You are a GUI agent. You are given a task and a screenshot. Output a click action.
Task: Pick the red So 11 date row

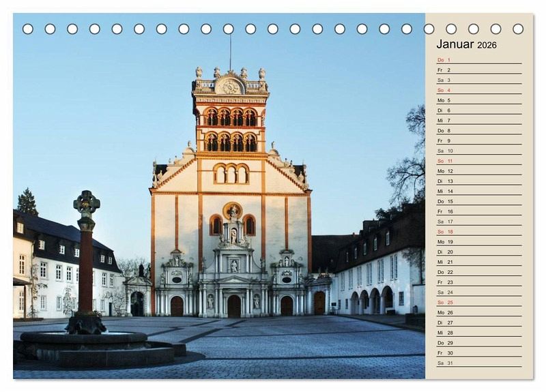[x=478, y=161]
